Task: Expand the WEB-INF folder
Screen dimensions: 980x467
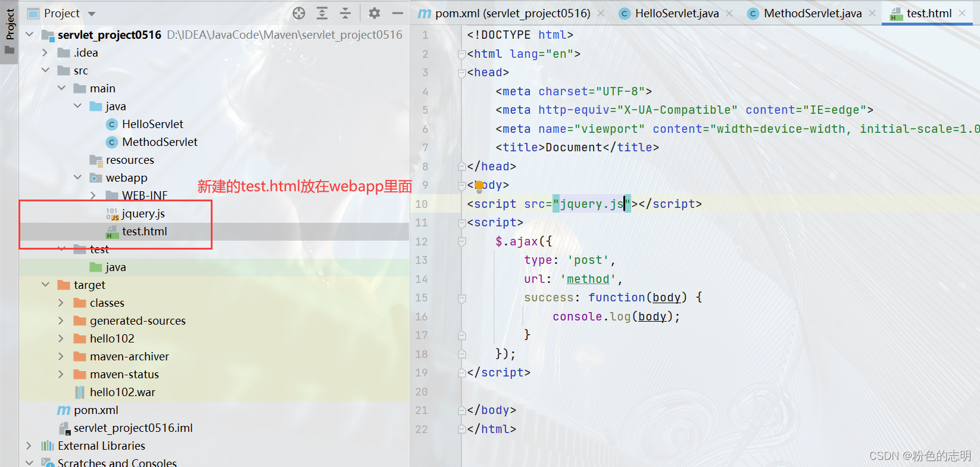Action: [x=93, y=195]
